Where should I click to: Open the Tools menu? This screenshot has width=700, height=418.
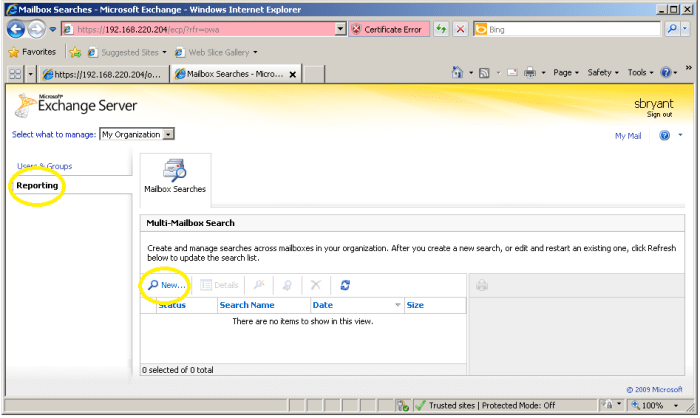tap(638, 73)
